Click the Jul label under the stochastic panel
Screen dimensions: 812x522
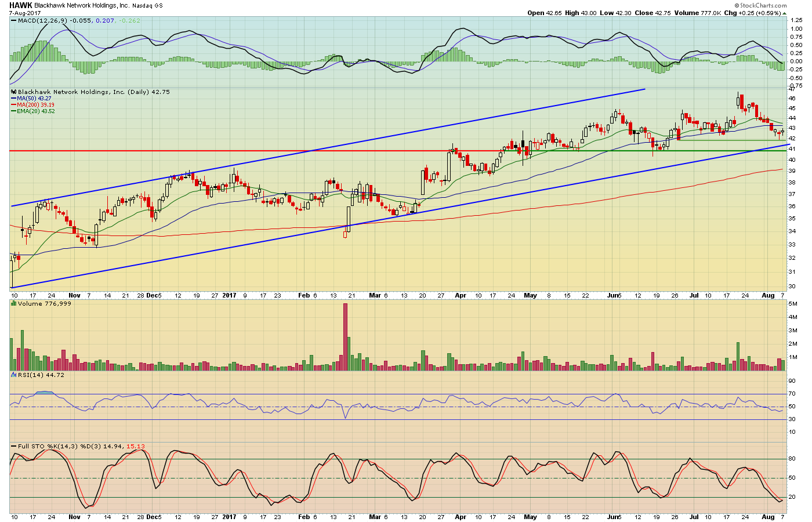(694, 516)
